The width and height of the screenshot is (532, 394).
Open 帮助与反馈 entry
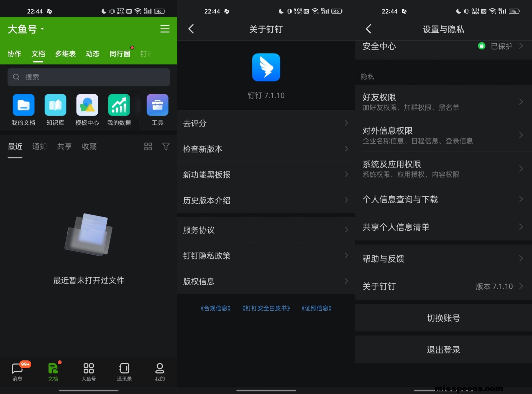[x=443, y=259]
